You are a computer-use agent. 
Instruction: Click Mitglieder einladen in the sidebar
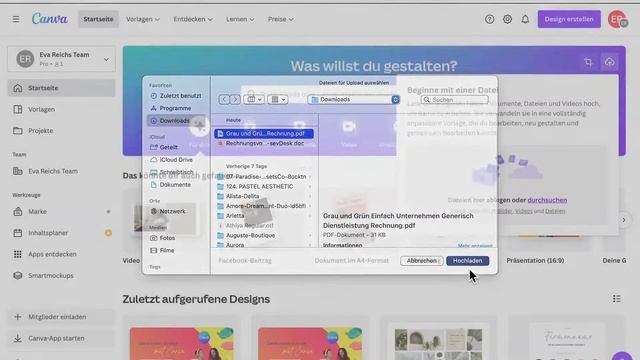point(61,317)
